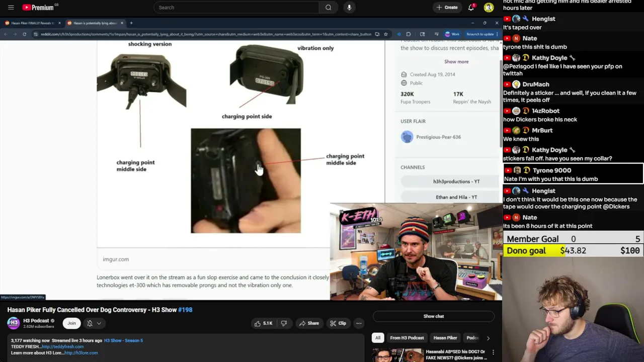Click the 'vibration only' collar image
The height and width of the screenshot is (362, 644).
[266, 75]
